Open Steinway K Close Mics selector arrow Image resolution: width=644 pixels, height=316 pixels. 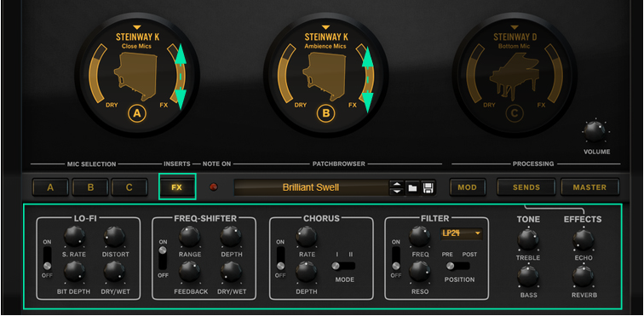coord(137,27)
